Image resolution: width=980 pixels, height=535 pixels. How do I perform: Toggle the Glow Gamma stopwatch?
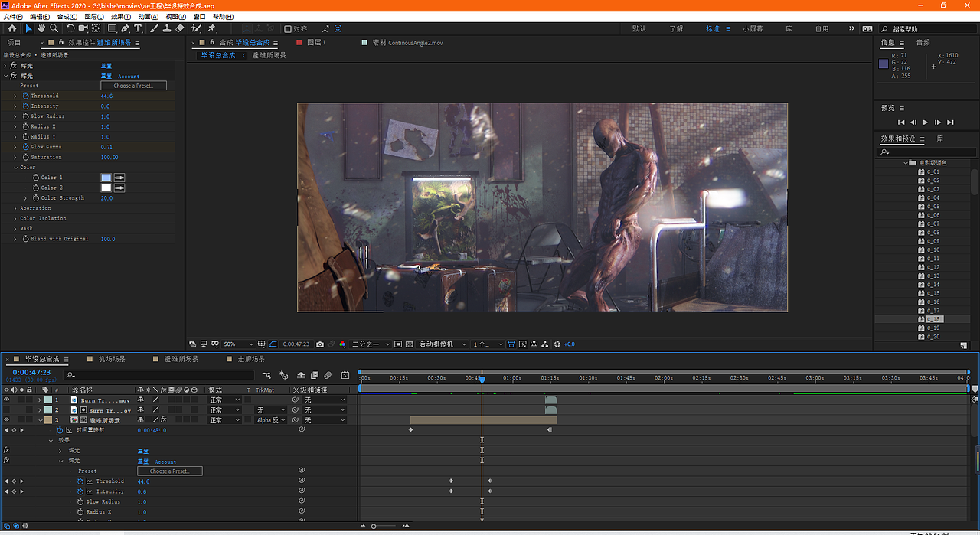pyautogui.click(x=25, y=147)
